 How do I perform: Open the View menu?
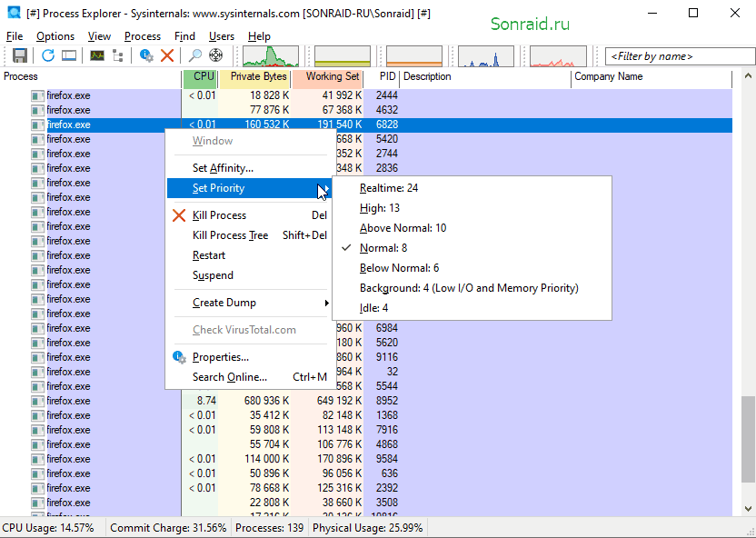coord(99,36)
